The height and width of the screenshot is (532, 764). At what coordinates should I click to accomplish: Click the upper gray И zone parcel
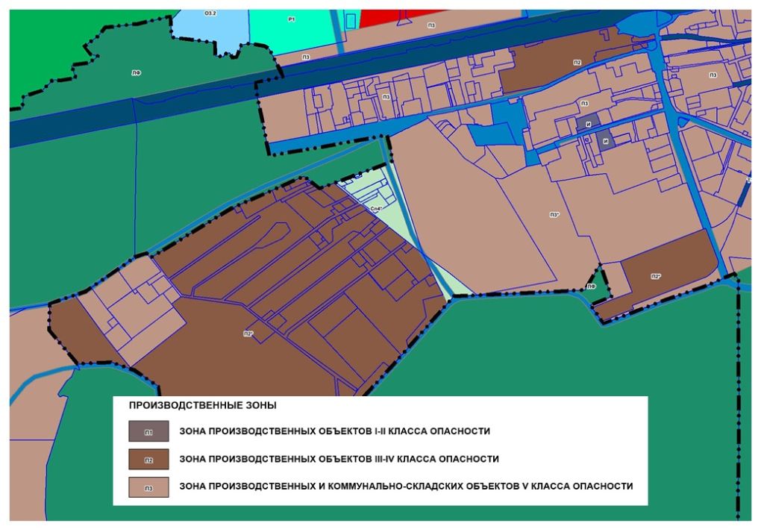586,125
